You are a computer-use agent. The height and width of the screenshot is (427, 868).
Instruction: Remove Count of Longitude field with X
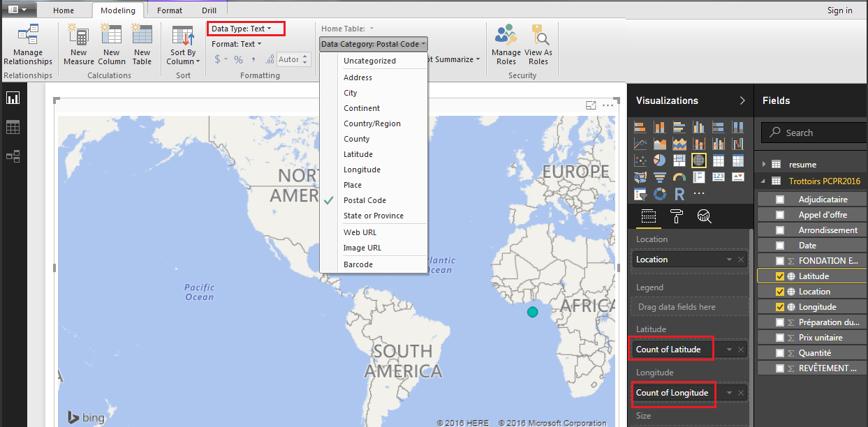(741, 393)
